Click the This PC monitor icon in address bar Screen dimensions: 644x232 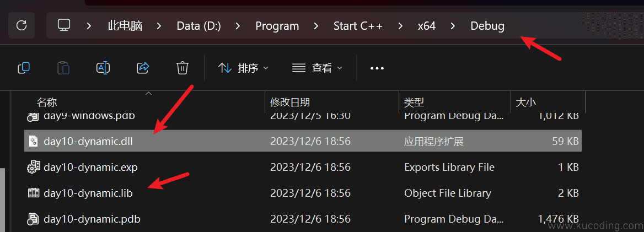63,25
